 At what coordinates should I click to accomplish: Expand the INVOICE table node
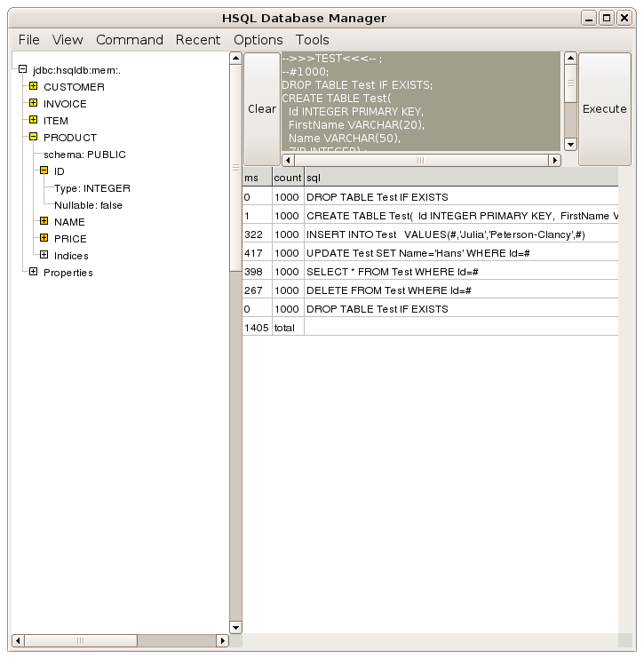[33, 103]
